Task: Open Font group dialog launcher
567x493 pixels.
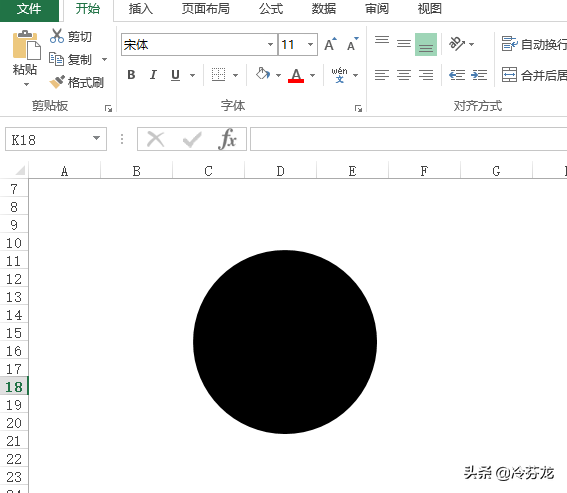Action: [x=358, y=108]
